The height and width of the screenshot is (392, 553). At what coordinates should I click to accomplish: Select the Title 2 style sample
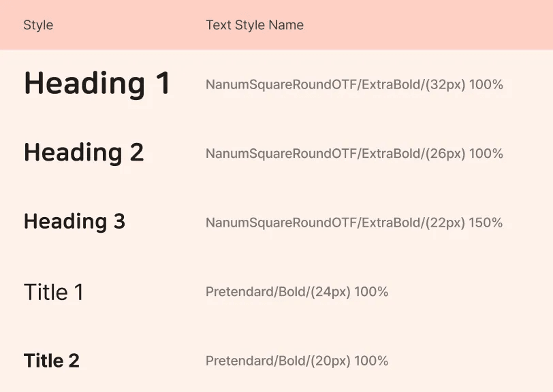(x=52, y=361)
